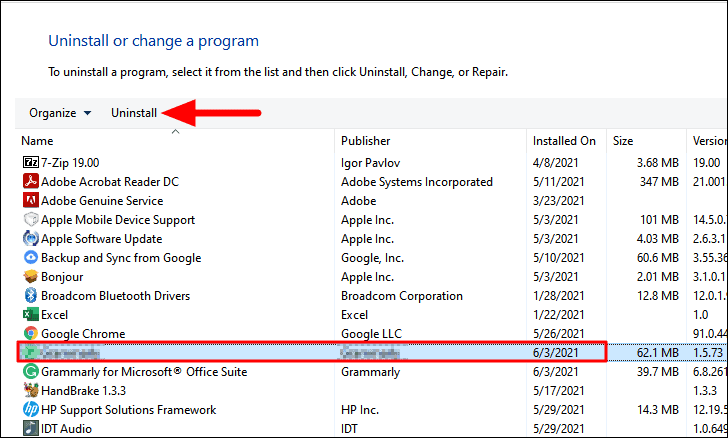Select HP Support Solutions Framework name

coord(129,410)
